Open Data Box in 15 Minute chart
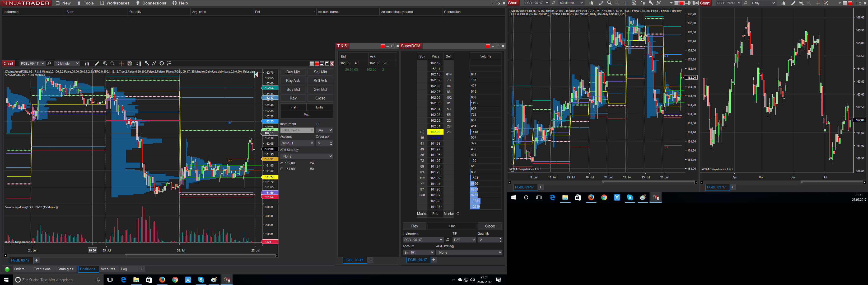 (130, 64)
